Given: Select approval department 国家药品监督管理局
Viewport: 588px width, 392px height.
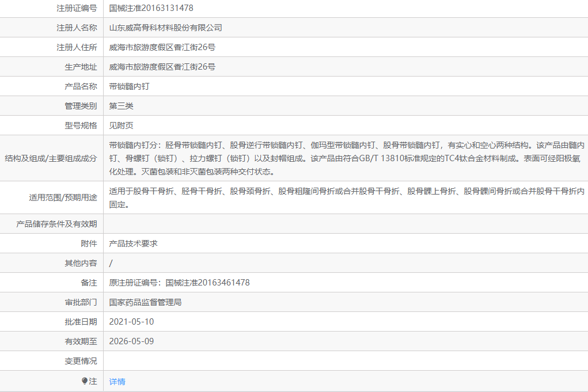Looking at the screenshot, I should 145,302.
